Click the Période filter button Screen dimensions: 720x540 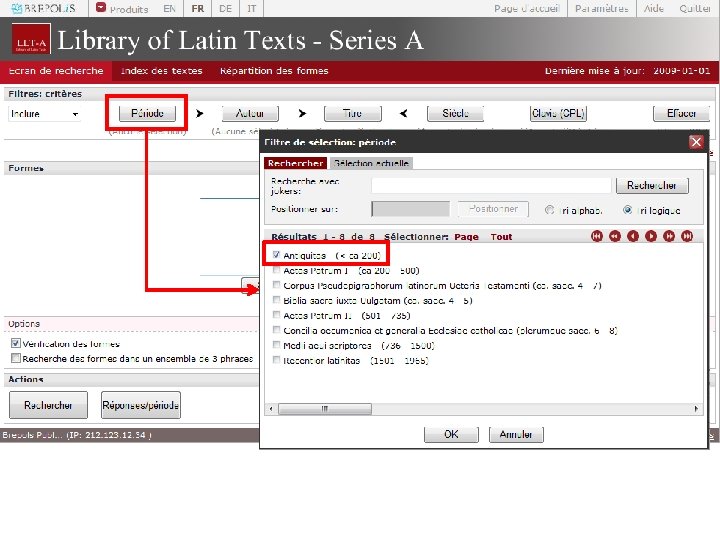[147, 113]
